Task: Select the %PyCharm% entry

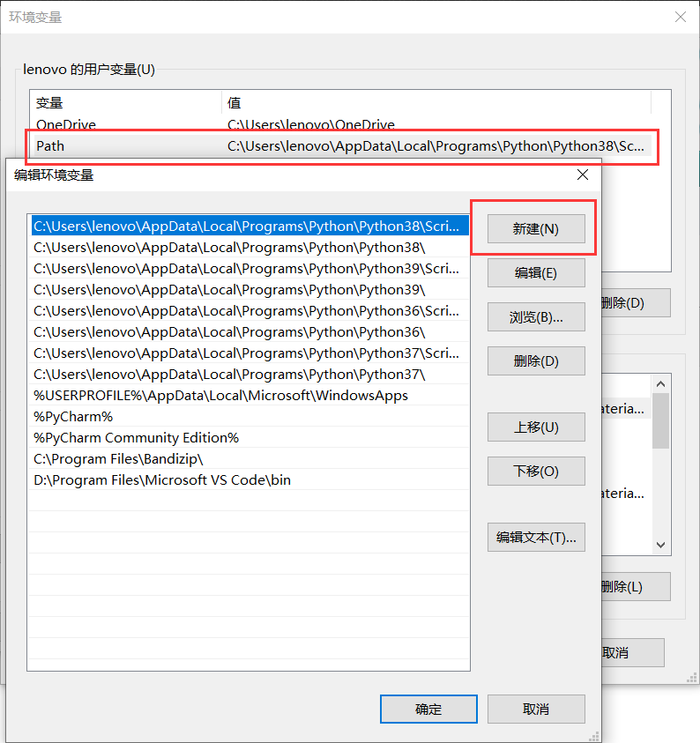Action: click(x=73, y=416)
